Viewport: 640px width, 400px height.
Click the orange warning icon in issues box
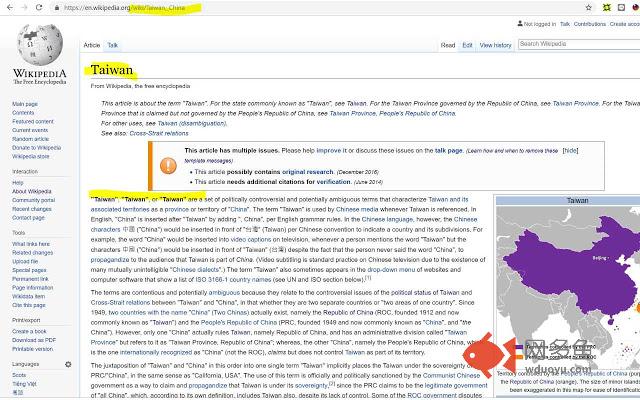[167, 160]
